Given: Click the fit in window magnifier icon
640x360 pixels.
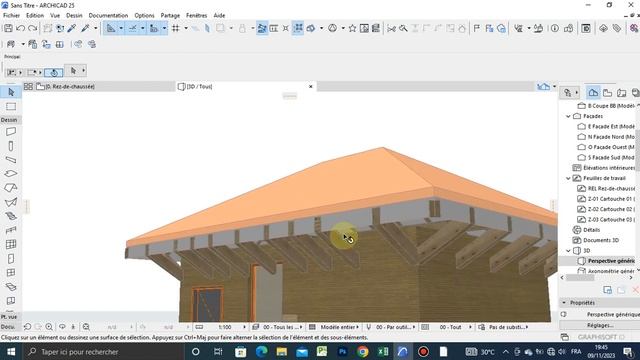Looking at the screenshot, I should (x=86, y=327).
